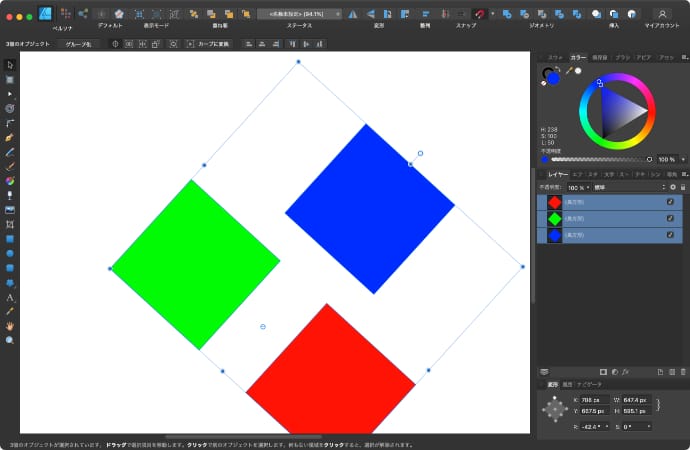Choose the View hand tool
690x450 pixels.
10,326
